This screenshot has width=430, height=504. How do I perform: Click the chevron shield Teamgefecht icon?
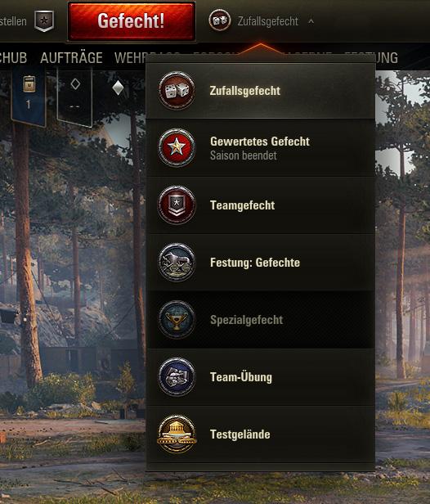tap(177, 205)
